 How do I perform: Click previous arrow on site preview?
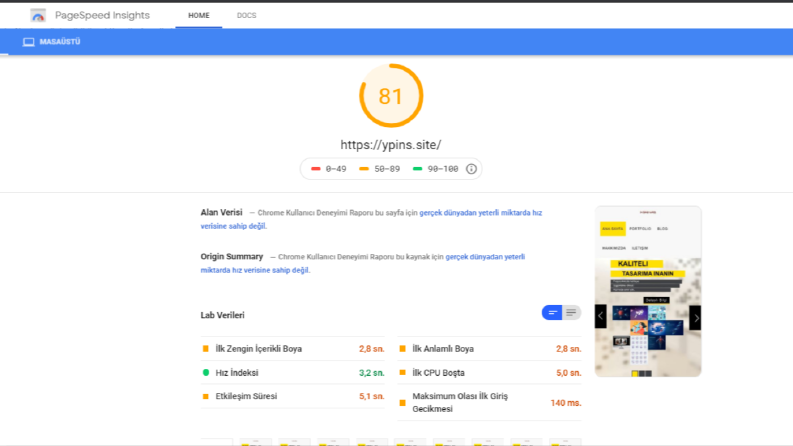pos(601,317)
